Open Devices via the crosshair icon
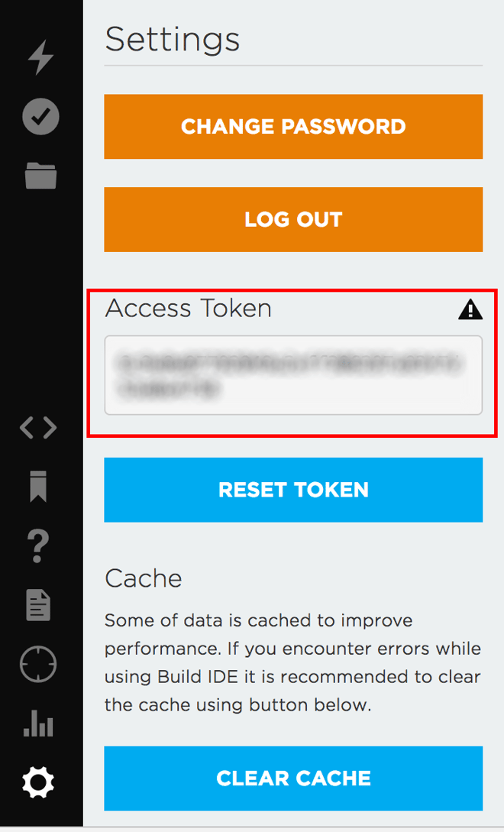The width and height of the screenshot is (504, 832). tap(38, 664)
